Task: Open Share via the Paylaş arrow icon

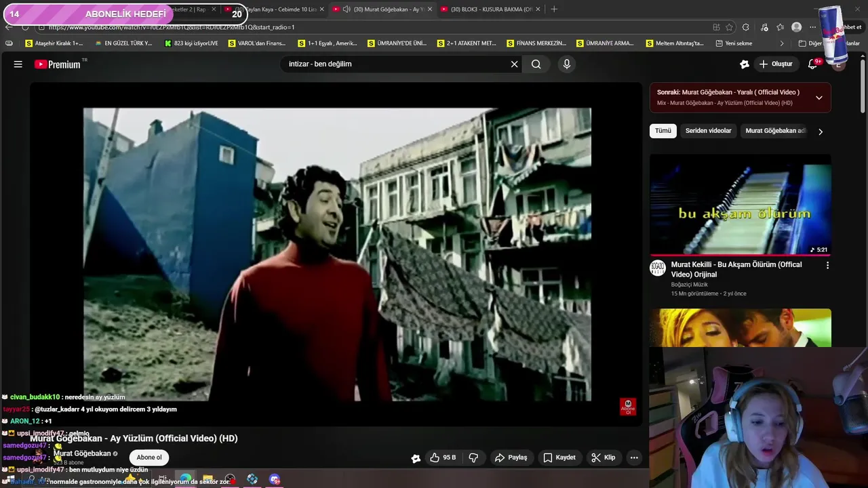Action: 511,457
